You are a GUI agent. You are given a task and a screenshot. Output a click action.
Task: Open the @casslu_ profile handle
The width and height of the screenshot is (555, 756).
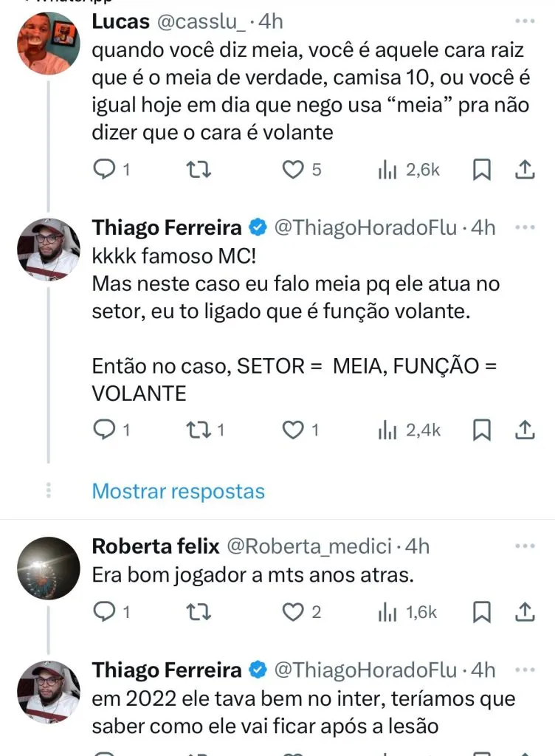200,21
